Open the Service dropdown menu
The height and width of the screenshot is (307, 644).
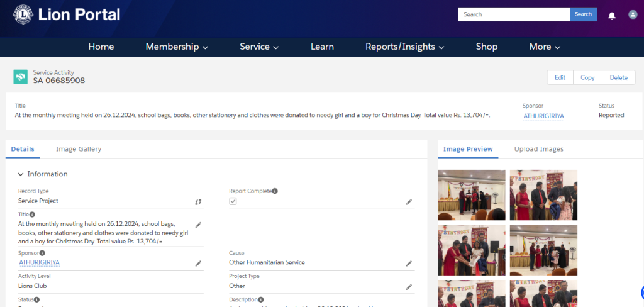[259, 47]
